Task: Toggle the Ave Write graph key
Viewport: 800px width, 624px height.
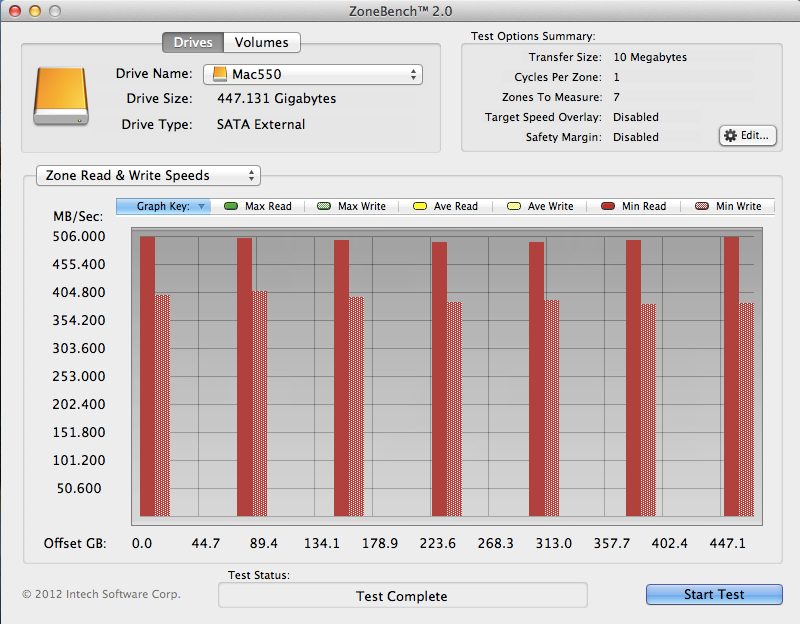Action: click(514, 207)
